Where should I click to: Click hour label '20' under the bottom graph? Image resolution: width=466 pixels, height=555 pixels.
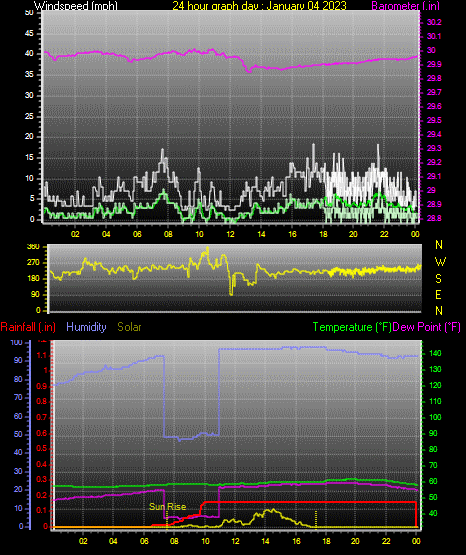(x=355, y=541)
